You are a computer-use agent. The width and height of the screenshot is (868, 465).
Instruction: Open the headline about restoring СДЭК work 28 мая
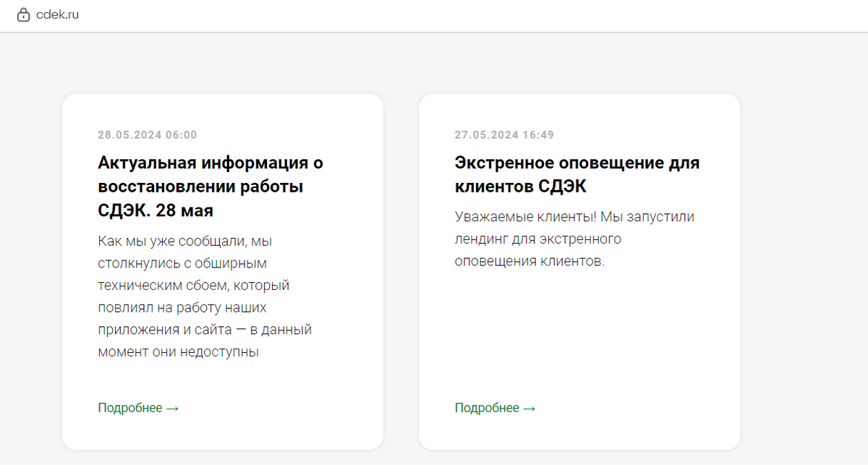tap(210, 187)
